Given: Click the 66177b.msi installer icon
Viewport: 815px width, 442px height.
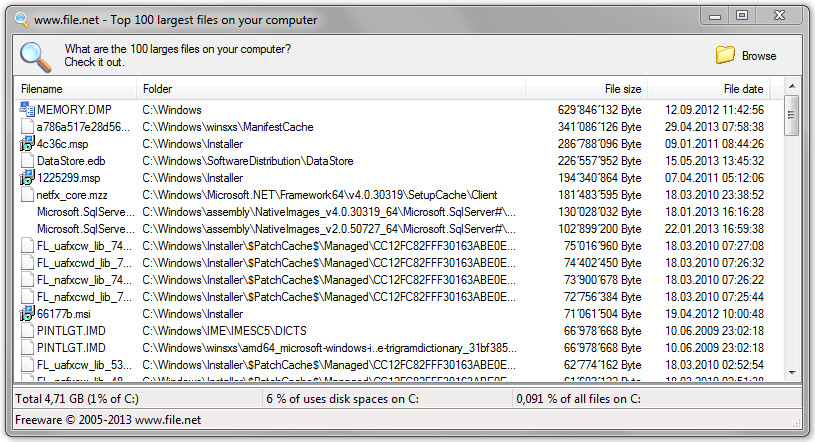Looking at the screenshot, I should click(27, 314).
